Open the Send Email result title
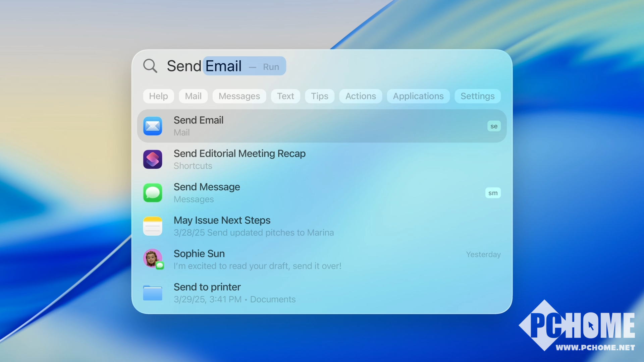 coord(199,120)
